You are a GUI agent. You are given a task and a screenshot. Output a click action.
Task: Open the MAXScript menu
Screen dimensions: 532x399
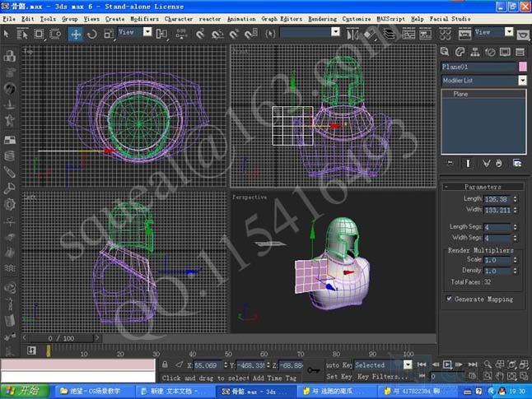[x=390, y=19]
